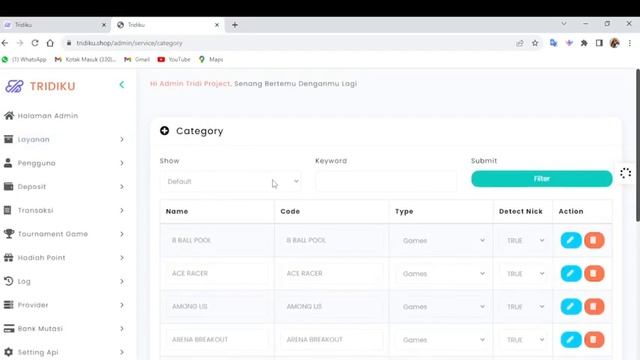Screen dimensions: 640x360
Task: Click the Hadiah Point gift icon
Action: click(9, 258)
